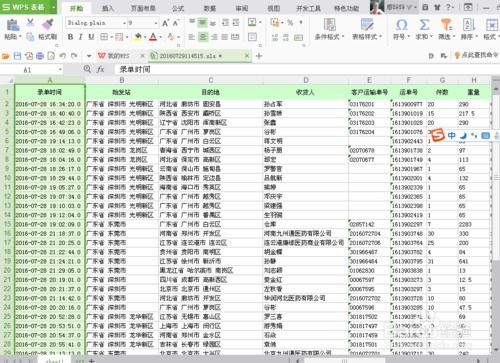Undo the last action
This screenshot has height=363, width=500.
click(x=62, y=56)
